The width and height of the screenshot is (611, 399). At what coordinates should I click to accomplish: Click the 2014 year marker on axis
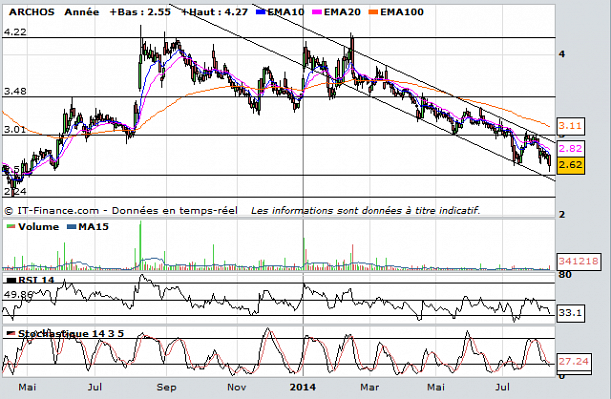tap(303, 387)
